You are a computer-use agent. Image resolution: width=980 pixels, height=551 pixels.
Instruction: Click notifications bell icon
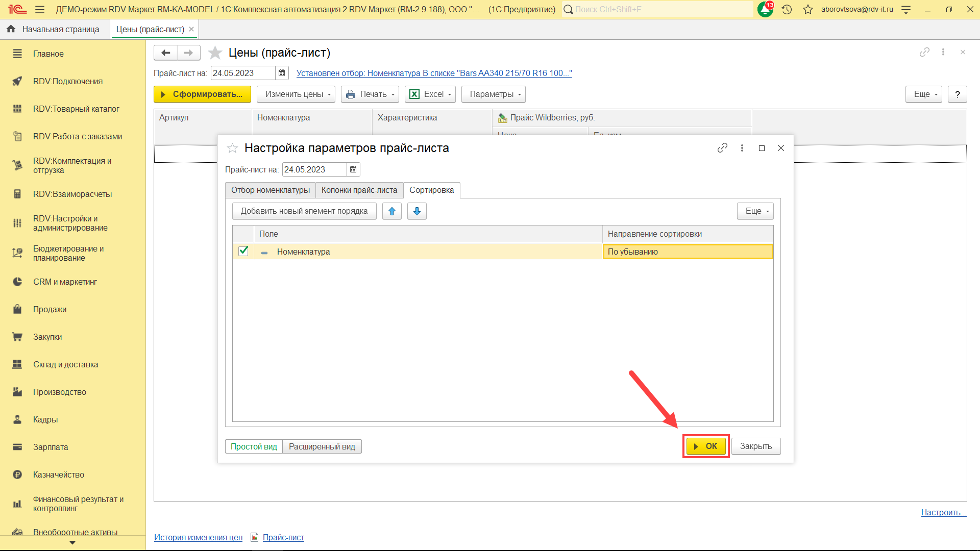click(765, 9)
